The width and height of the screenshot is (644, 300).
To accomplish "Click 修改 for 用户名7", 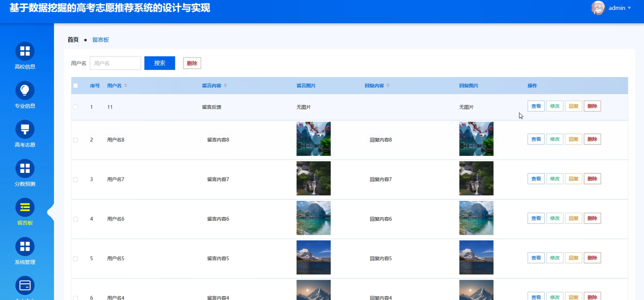I will 555,179.
